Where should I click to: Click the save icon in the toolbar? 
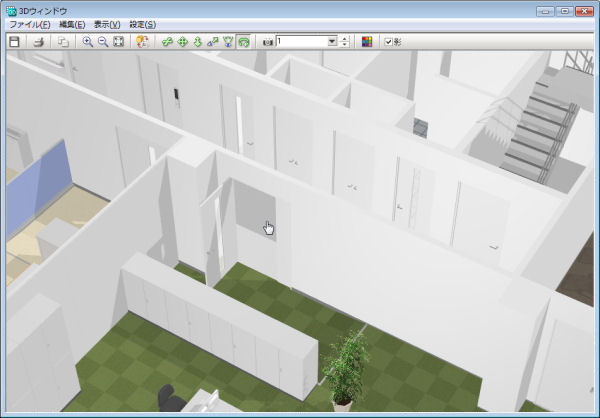pos(14,42)
